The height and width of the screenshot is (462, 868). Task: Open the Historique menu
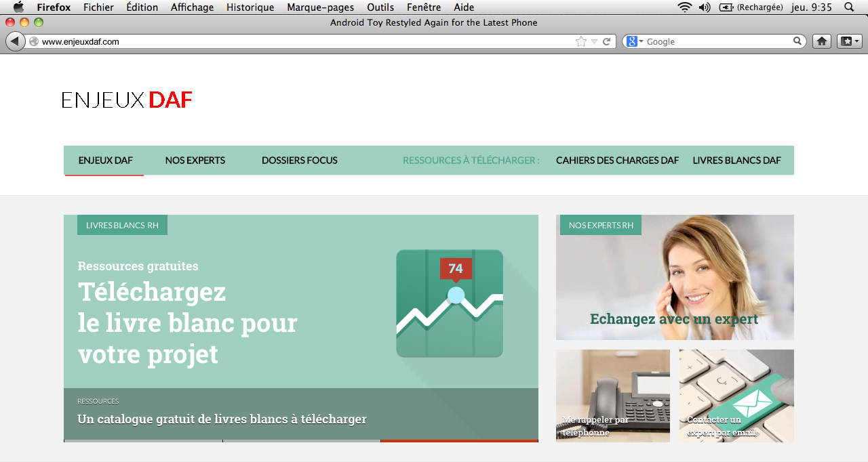pos(250,7)
